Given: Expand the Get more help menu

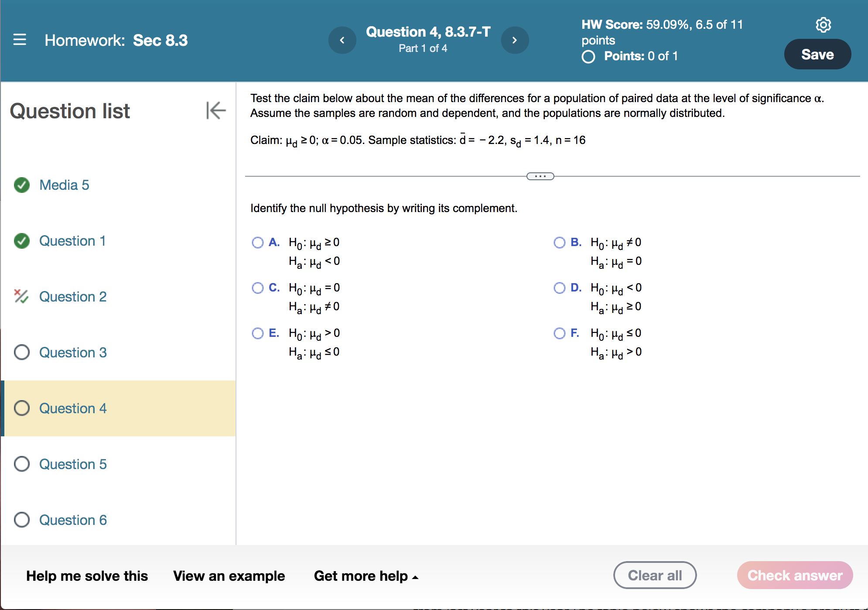Looking at the screenshot, I should (366, 576).
